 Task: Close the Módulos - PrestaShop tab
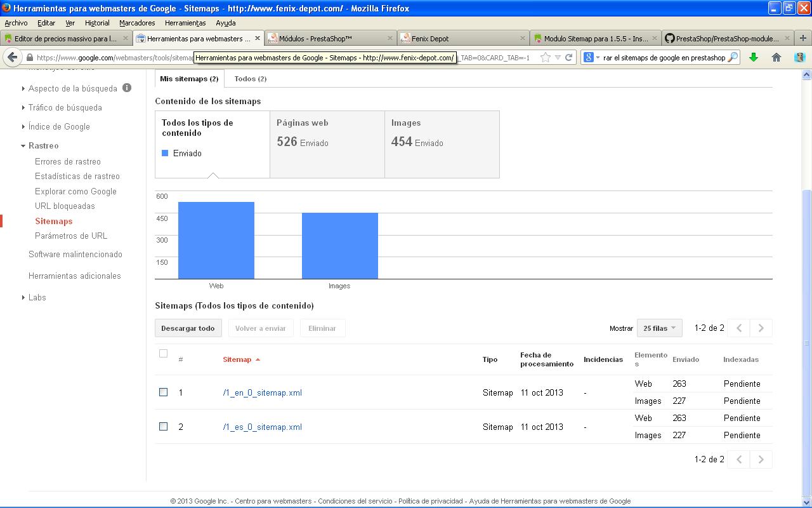pos(390,38)
